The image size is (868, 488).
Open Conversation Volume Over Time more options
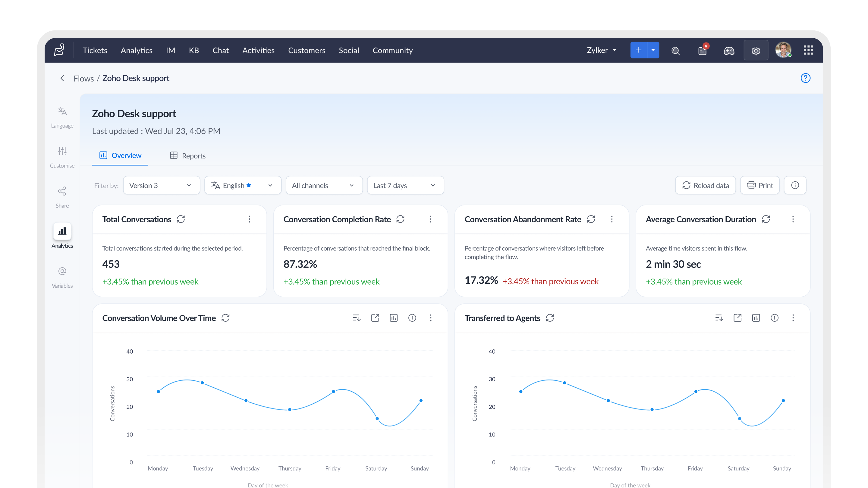click(431, 318)
